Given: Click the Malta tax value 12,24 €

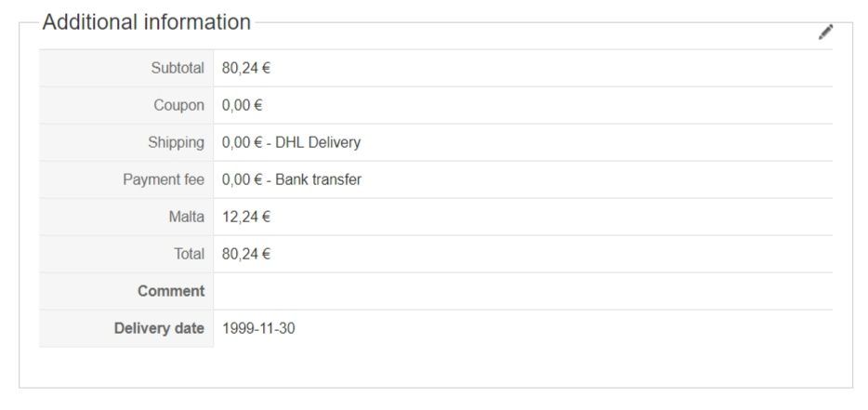Looking at the screenshot, I should click(x=241, y=217).
